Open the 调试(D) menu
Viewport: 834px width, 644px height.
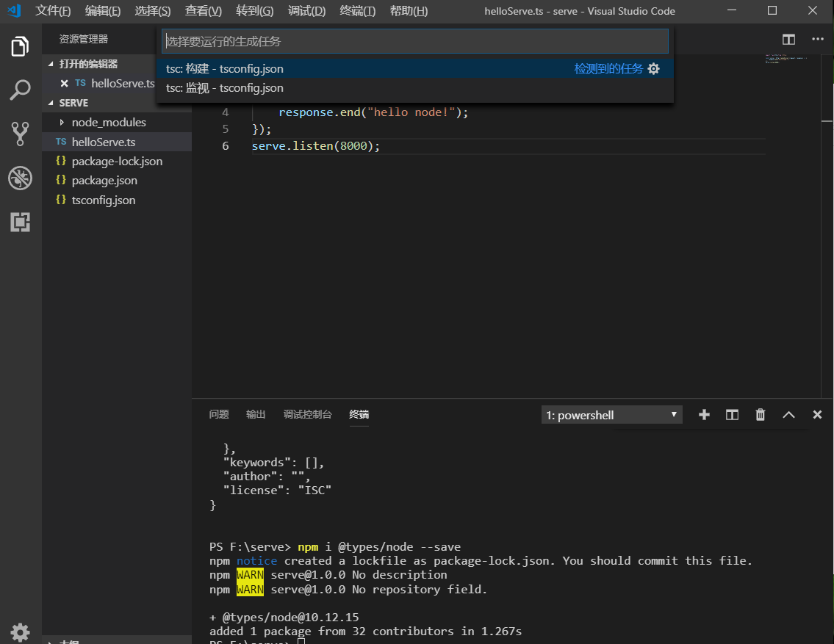click(x=306, y=10)
